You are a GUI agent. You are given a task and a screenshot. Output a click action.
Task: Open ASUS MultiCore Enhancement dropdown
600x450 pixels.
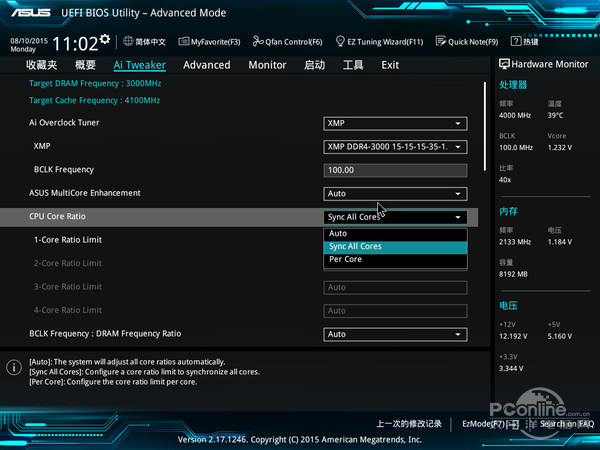point(395,194)
